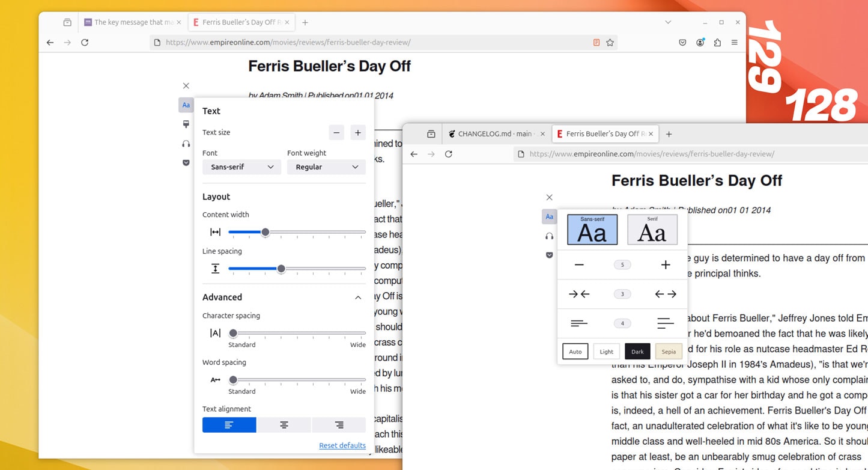Select right text alignment
The image size is (868, 470).
pos(339,425)
